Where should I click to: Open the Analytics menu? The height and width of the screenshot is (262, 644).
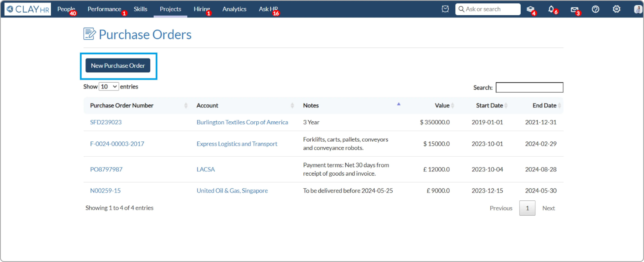coord(234,9)
